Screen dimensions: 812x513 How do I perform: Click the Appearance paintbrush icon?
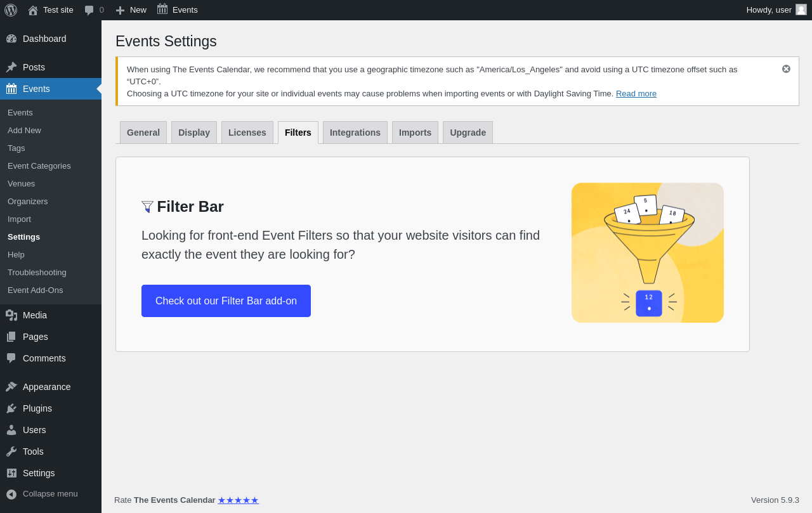pyautogui.click(x=11, y=387)
